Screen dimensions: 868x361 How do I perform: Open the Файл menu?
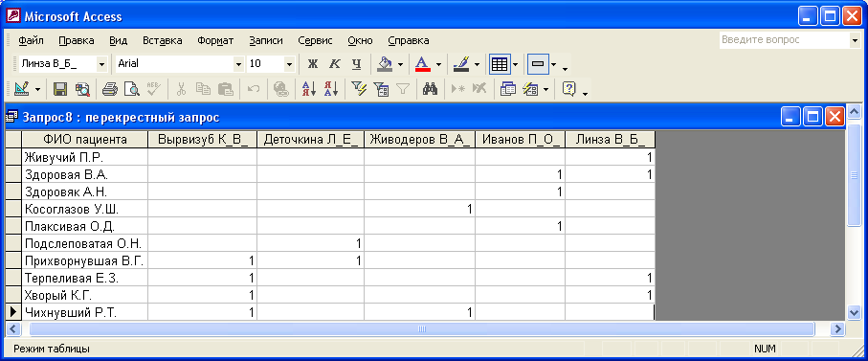[x=31, y=40]
